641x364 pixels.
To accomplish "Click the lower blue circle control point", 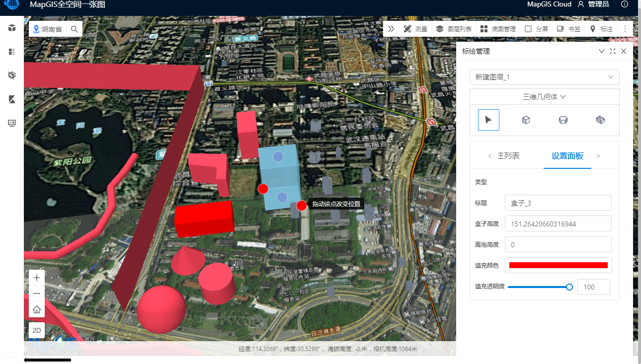I will pos(282,197).
